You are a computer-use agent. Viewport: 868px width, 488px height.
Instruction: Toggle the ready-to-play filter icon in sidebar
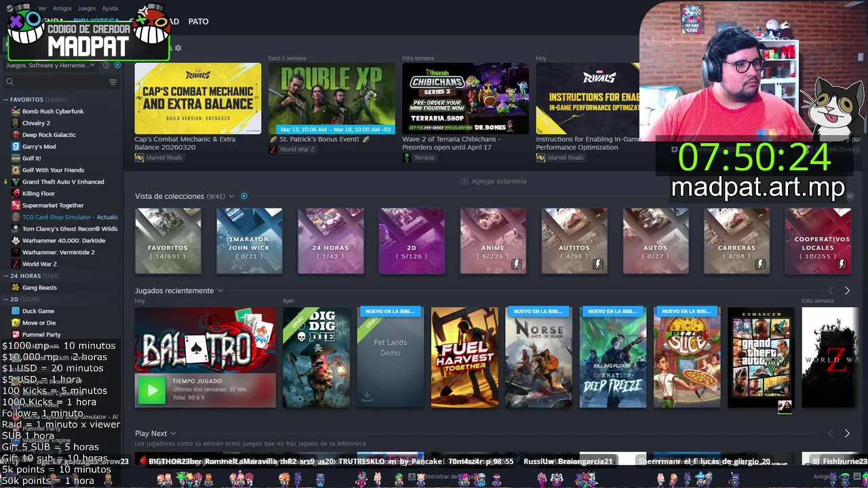point(117,65)
